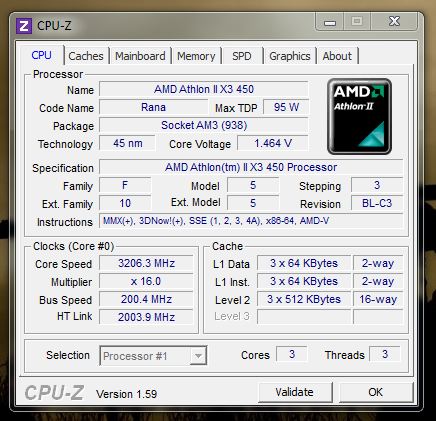Click the Instructions field listing SSE

coord(251,221)
